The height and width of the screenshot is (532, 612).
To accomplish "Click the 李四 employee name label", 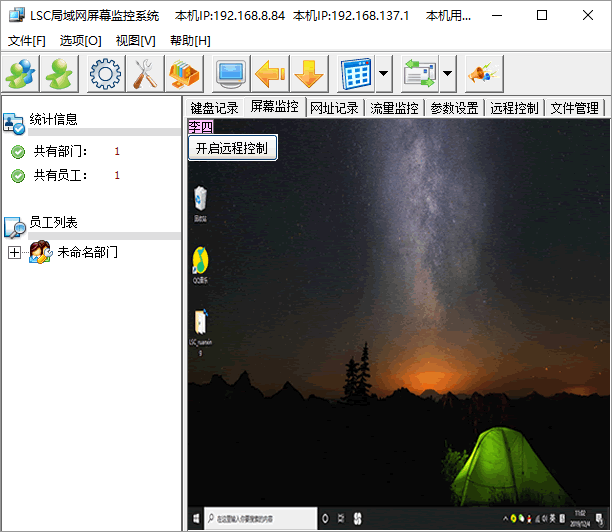I will (201, 127).
